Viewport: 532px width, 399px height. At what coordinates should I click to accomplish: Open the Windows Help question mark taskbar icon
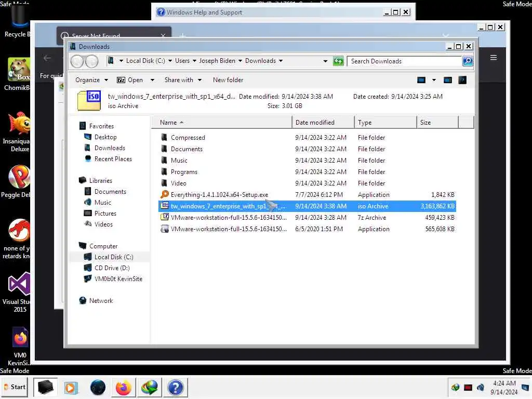[176, 388]
